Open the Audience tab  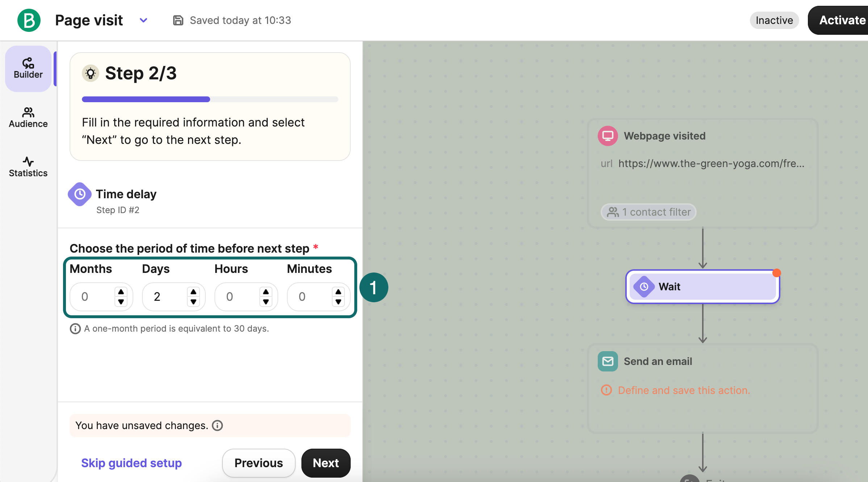click(28, 117)
